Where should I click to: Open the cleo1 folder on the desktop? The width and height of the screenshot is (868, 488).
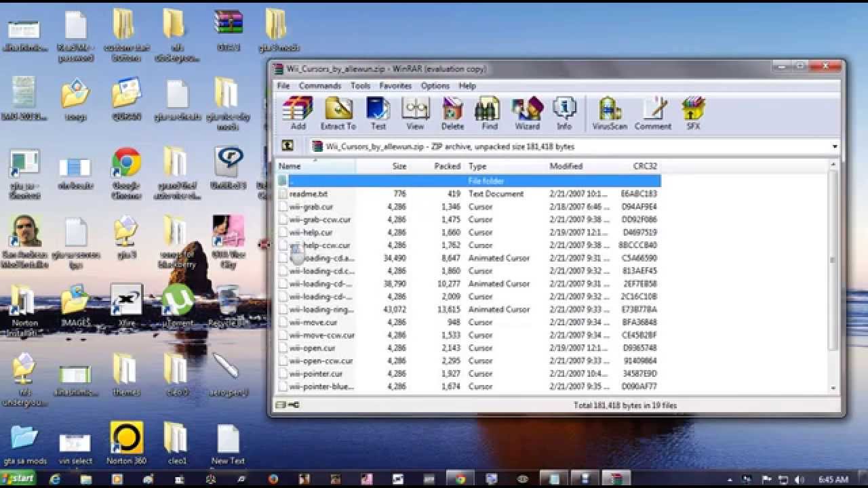pos(177,444)
